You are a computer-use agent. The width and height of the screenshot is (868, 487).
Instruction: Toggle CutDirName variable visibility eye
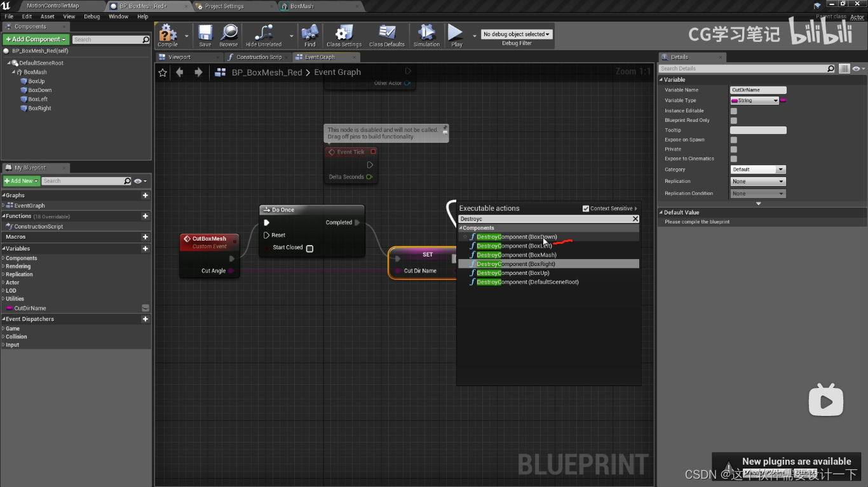point(146,308)
